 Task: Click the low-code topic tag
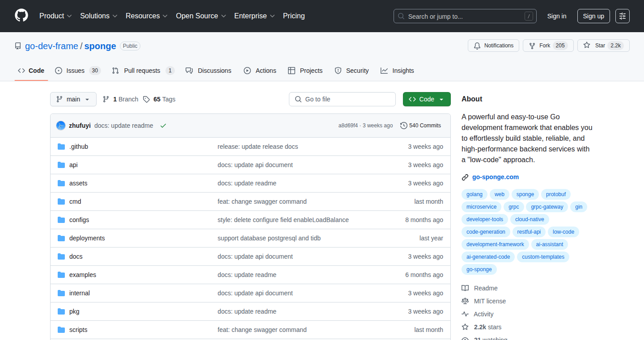click(x=563, y=232)
